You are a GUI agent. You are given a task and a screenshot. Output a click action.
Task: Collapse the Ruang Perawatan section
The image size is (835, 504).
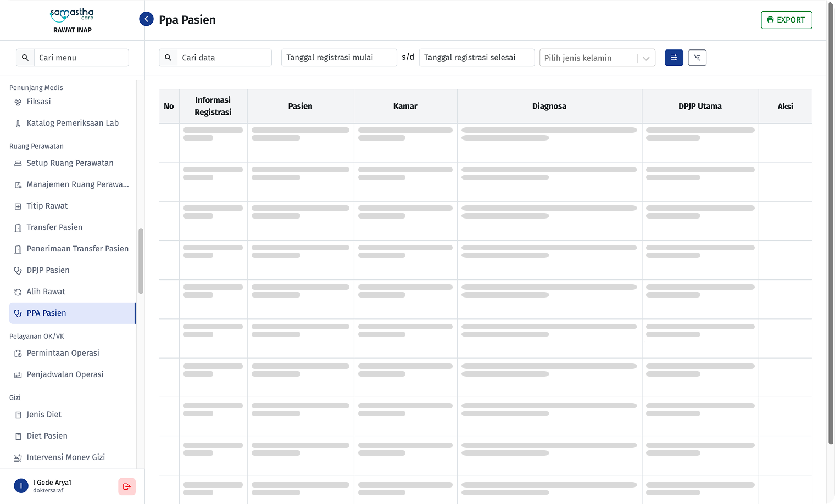pos(36,146)
